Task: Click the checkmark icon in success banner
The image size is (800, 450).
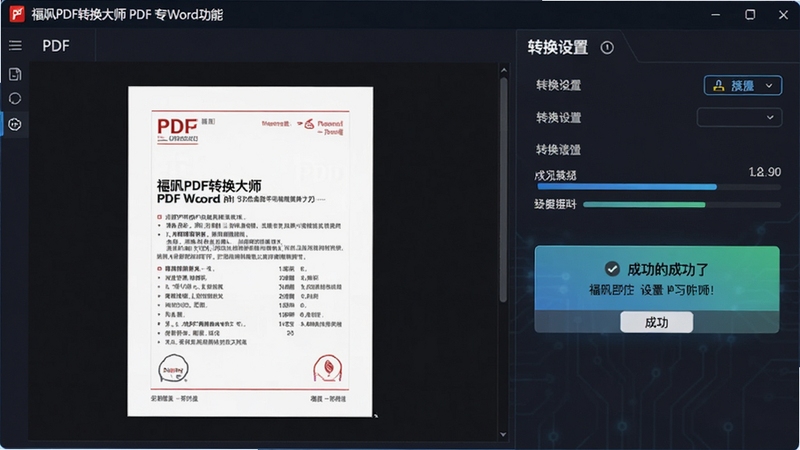Action: (612, 268)
